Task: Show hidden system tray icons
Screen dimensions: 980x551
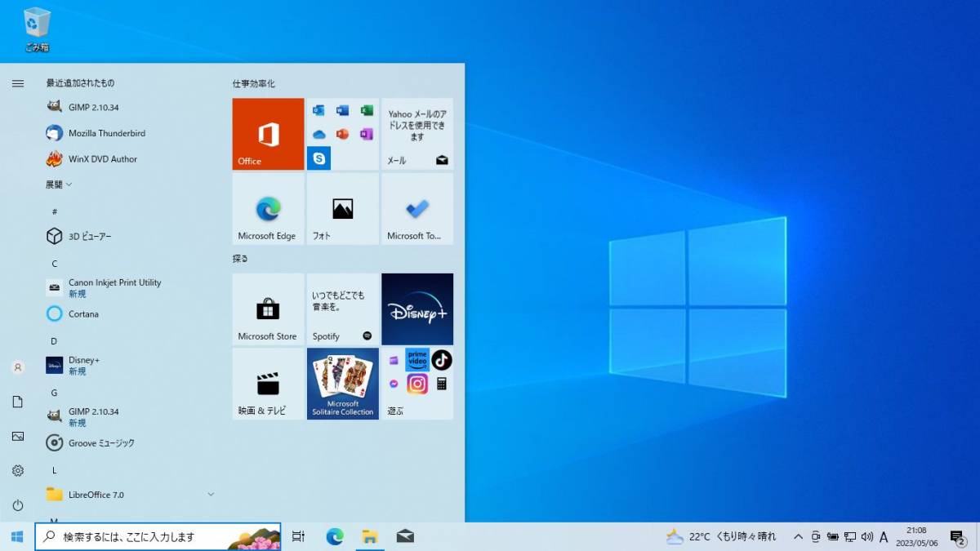Action: [x=798, y=536]
